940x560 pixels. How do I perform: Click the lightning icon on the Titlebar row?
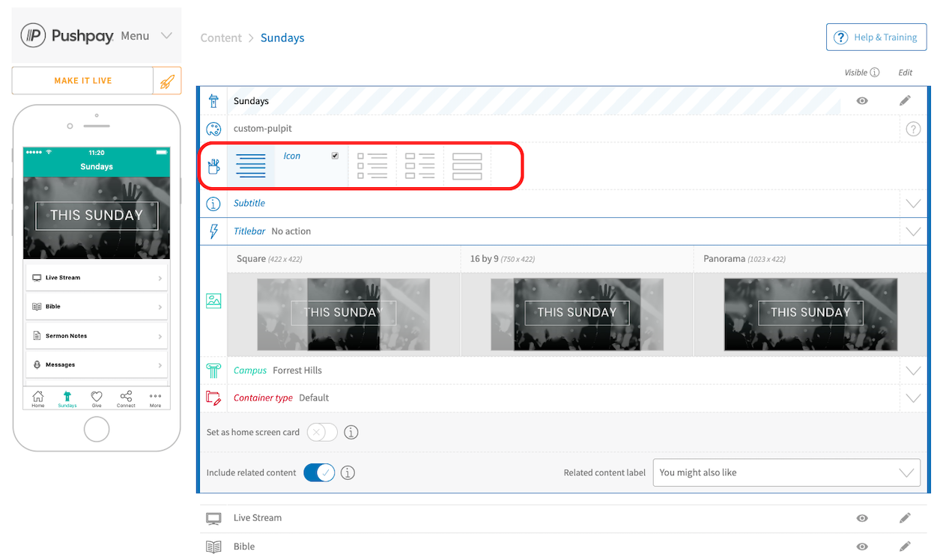pos(214,231)
